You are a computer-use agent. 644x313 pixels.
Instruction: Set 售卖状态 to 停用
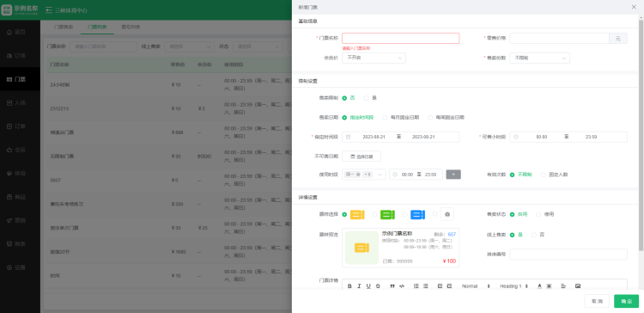545,214
